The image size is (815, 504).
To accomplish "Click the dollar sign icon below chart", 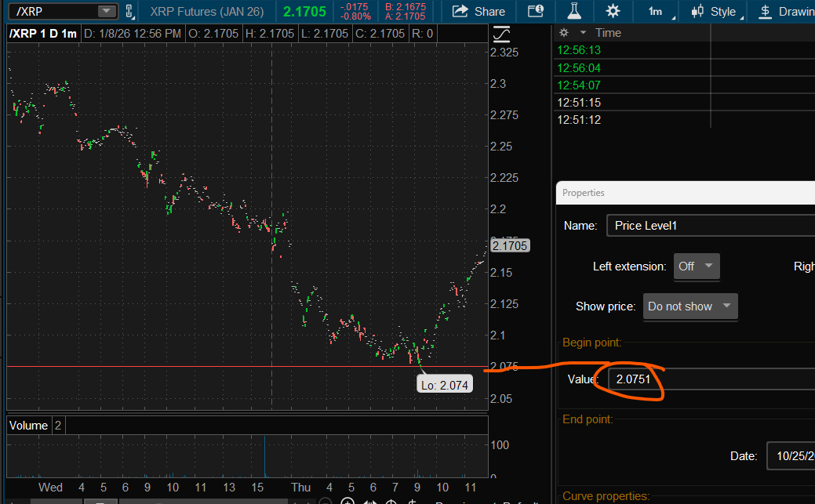I will (x=412, y=502).
